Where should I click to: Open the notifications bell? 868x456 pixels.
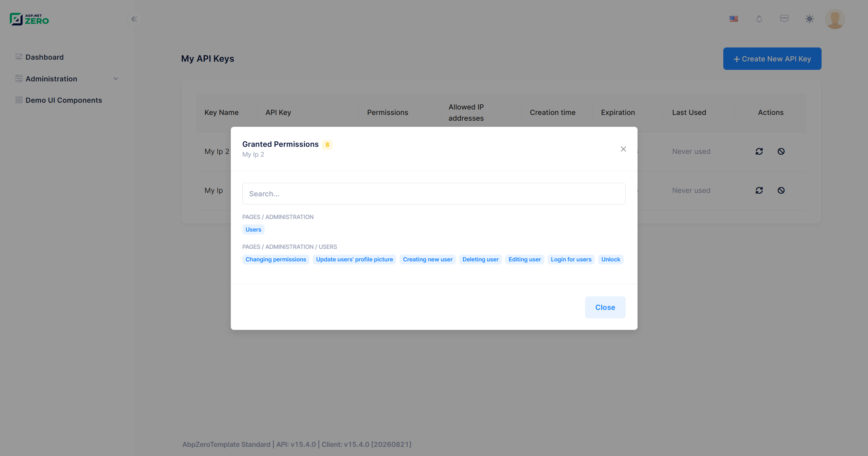pyautogui.click(x=759, y=19)
